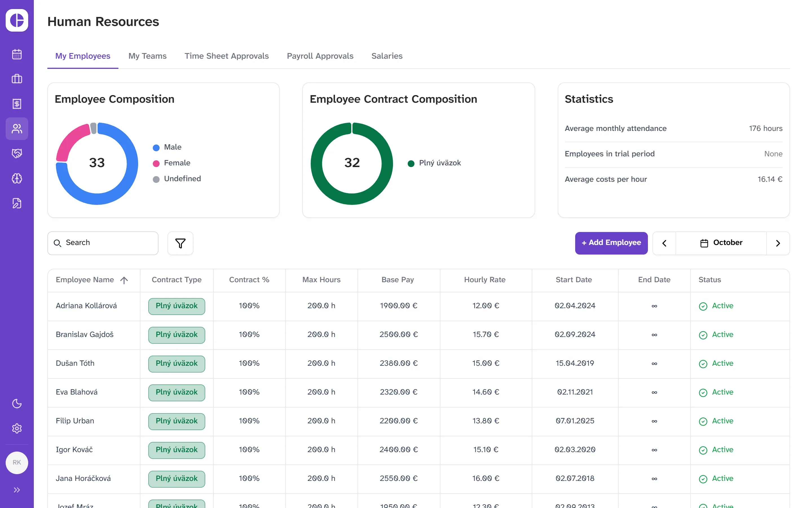This screenshot has height=508, width=812.
Task: Expand the sidebar with the double chevron
Action: (x=17, y=490)
